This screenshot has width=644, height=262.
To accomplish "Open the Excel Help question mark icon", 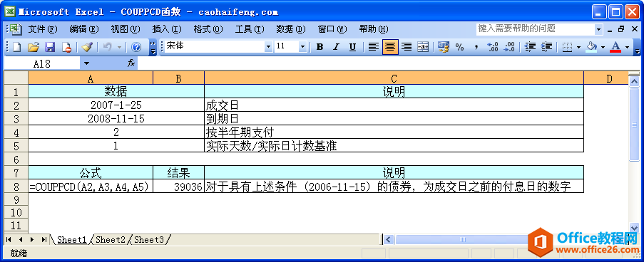I will click(x=136, y=47).
